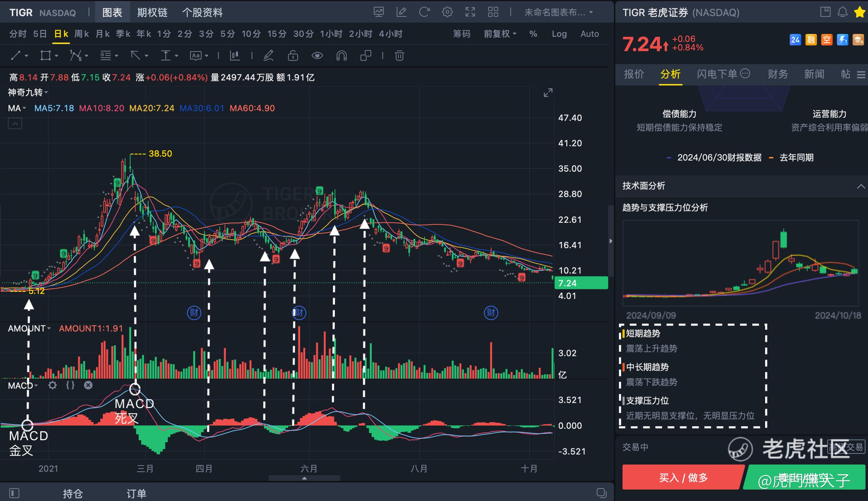Viewport: 868px width, 501px height.
Task: Click the chart refresh icon
Action: [424, 12]
